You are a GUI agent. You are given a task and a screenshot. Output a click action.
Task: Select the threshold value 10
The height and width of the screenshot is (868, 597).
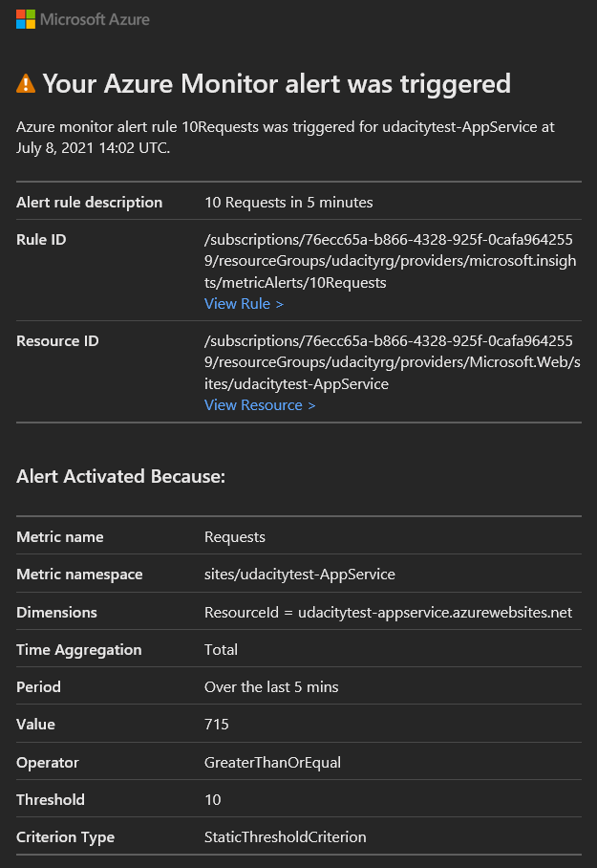(212, 800)
